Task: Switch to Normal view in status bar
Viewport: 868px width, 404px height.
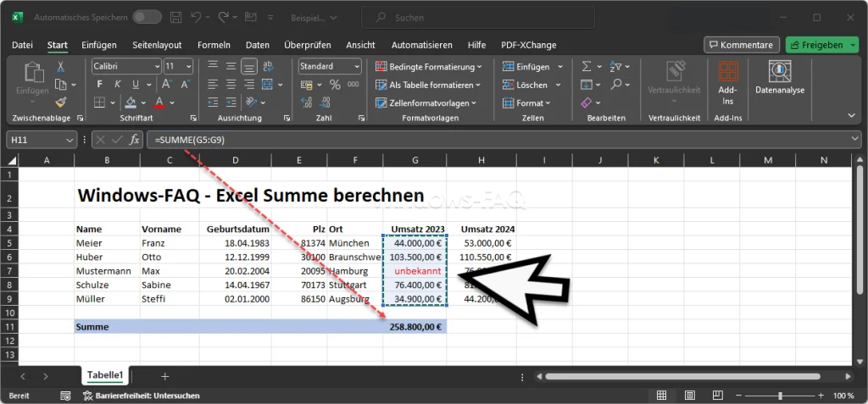Action: pos(661,396)
